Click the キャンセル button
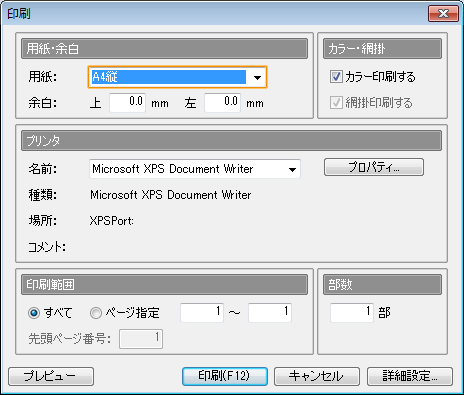464x395 pixels. click(317, 376)
